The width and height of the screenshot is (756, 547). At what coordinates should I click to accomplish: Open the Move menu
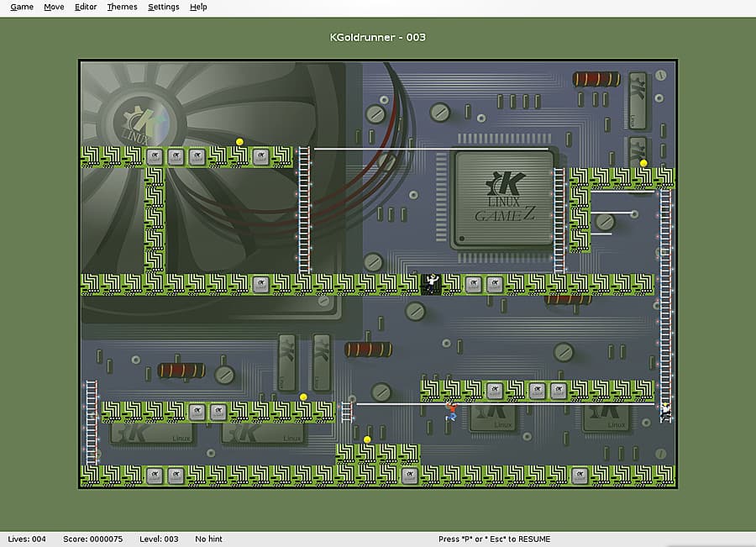point(54,7)
